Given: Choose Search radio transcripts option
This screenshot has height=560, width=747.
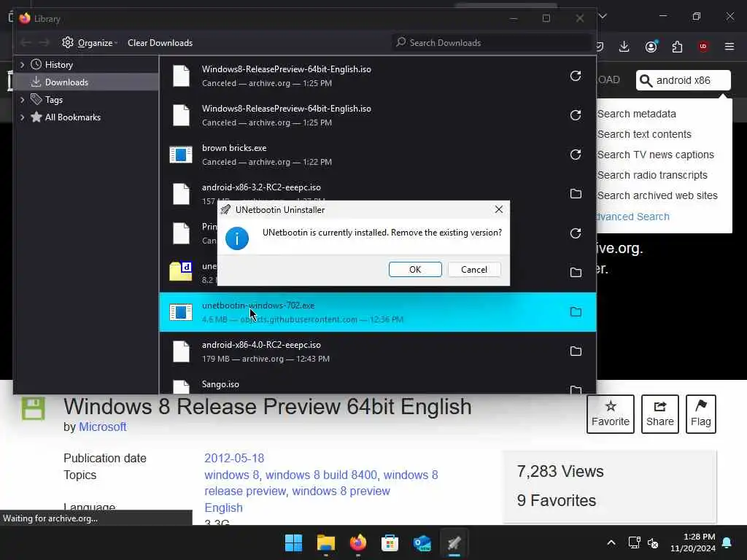Looking at the screenshot, I should tap(652, 175).
